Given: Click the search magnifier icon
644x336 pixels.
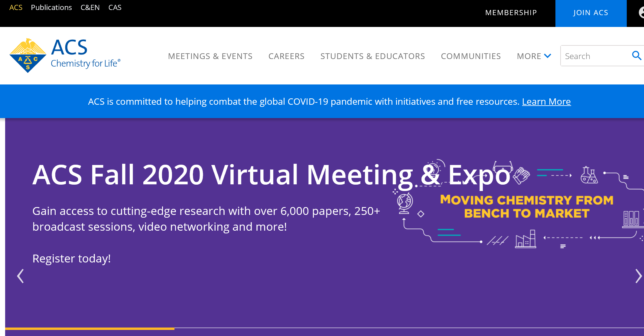Looking at the screenshot, I should click(636, 56).
